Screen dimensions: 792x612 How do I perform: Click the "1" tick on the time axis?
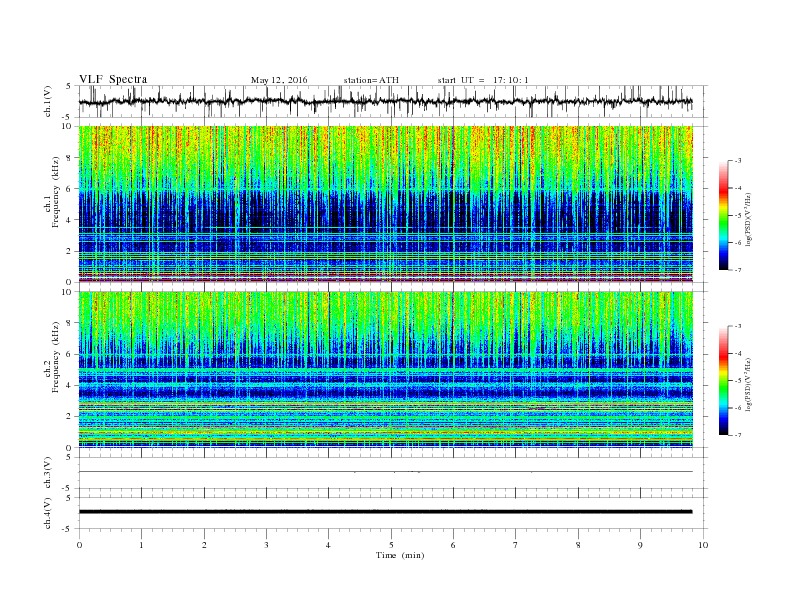tap(142, 545)
